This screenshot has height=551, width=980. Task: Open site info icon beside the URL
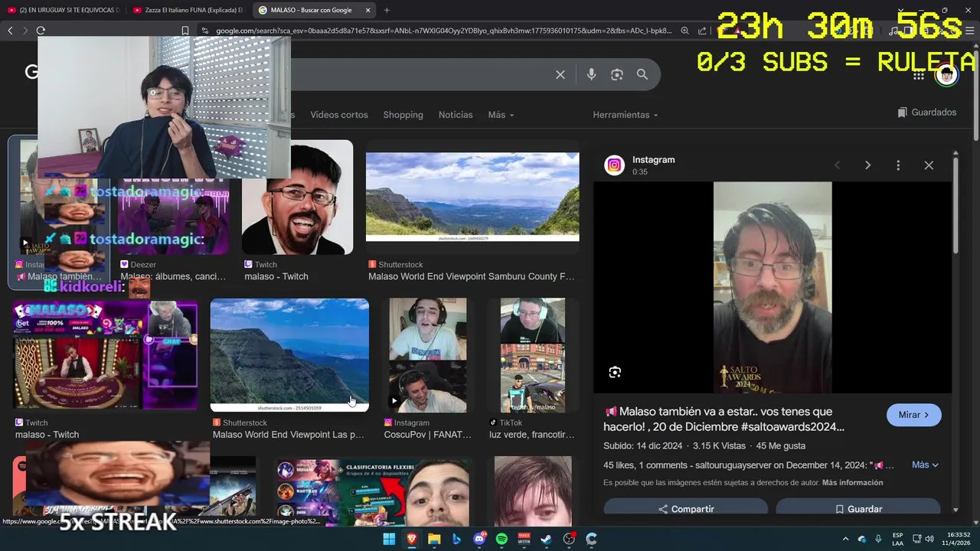[x=205, y=31]
